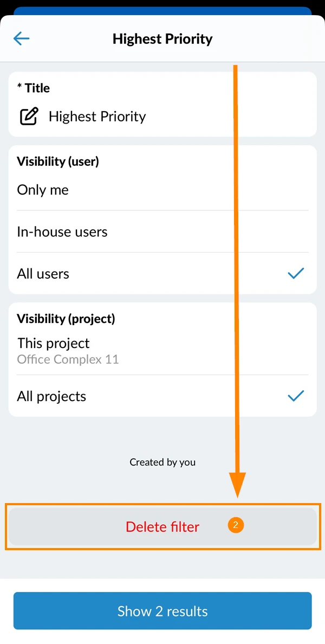Screen dimensions: 325x644
Task: Select Only me visibility option
Action: (162, 190)
